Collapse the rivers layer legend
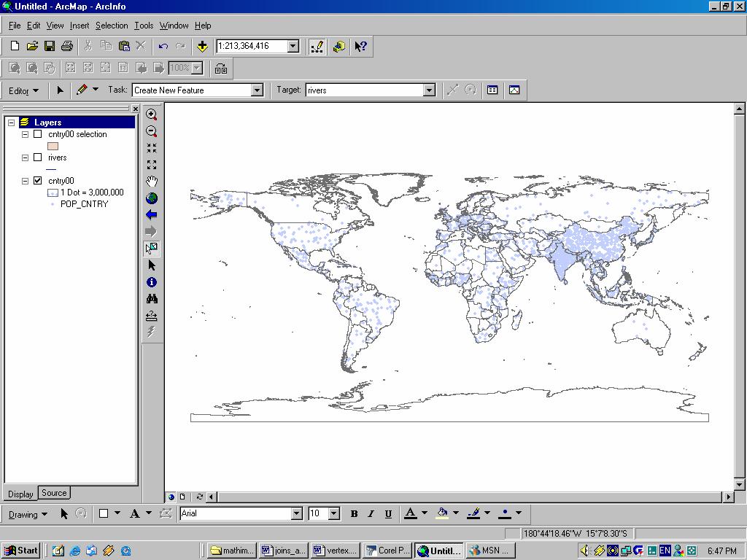This screenshot has width=747, height=560. [26, 158]
